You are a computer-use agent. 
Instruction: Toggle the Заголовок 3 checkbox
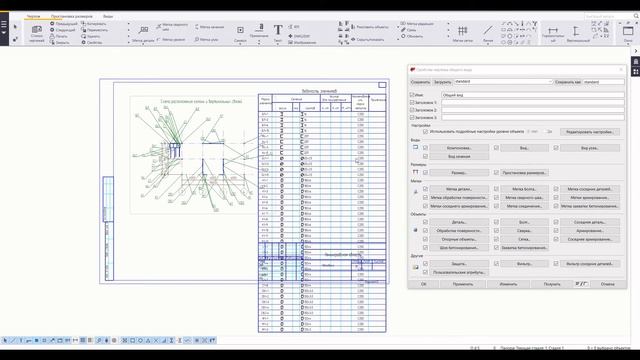coord(412,118)
